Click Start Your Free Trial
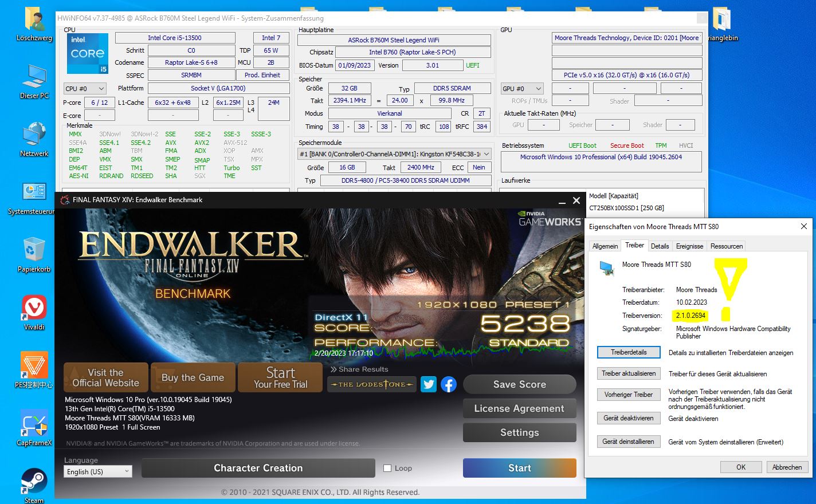This screenshot has height=504, width=816. 280,377
